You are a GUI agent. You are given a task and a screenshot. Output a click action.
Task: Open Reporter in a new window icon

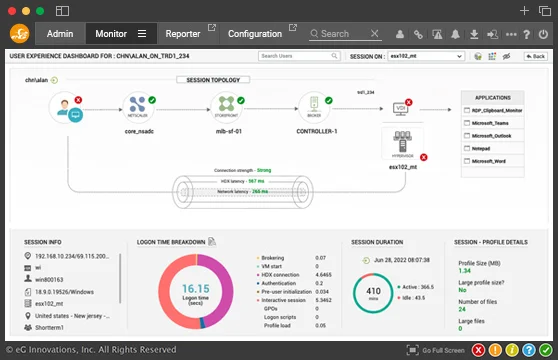pyautogui.click(x=212, y=27)
